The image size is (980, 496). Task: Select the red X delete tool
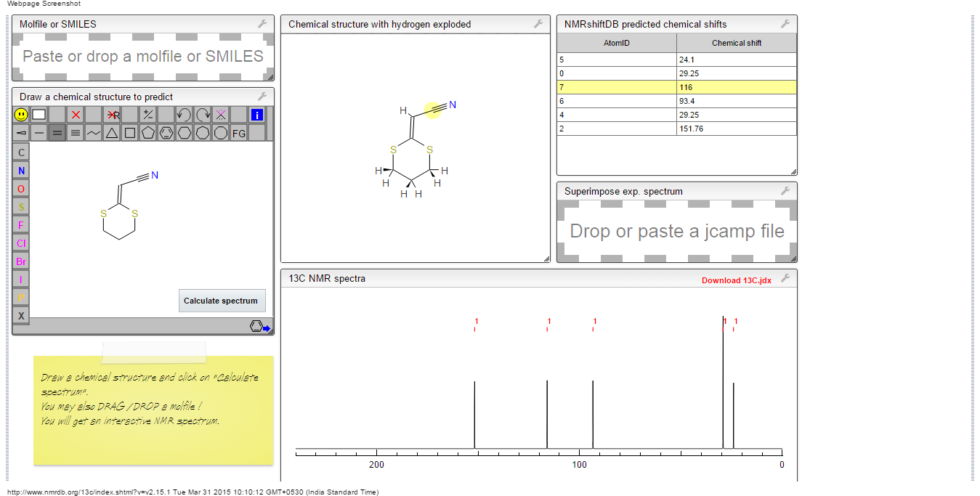click(x=76, y=115)
